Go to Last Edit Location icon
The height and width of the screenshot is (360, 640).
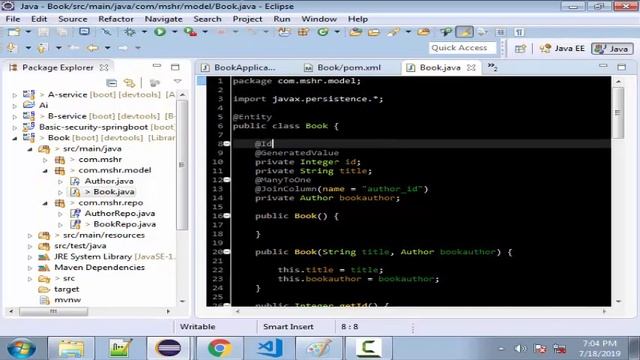[74, 48]
